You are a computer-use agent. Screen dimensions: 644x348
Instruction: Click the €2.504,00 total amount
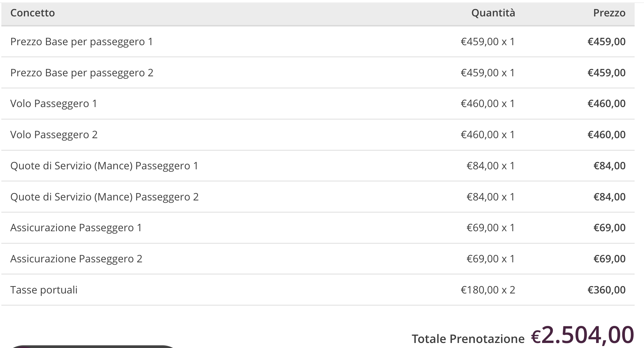(582, 335)
